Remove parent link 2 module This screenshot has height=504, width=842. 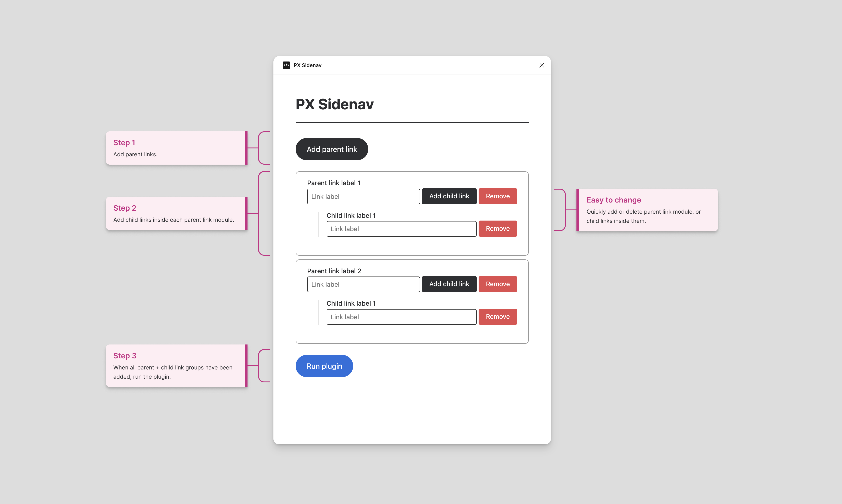[498, 284]
